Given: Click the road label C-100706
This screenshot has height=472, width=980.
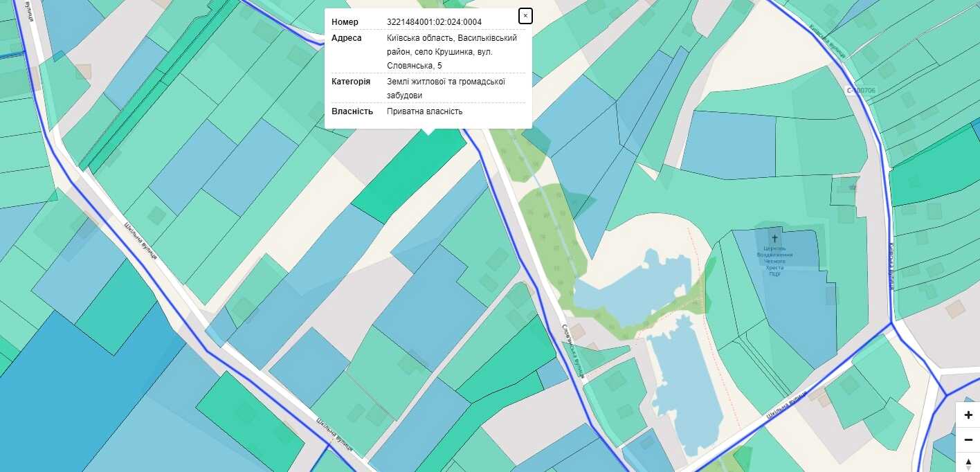Looking at the screenshot, I should point(860,91).
